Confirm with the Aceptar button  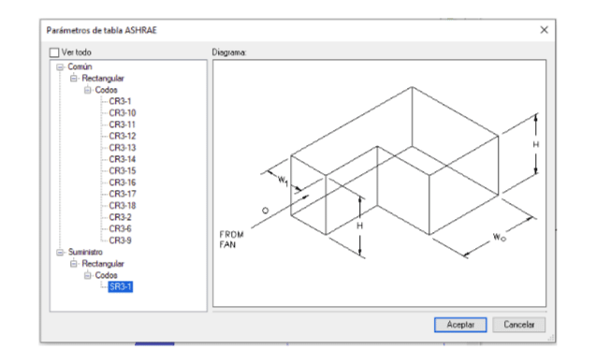coord(460,325)
